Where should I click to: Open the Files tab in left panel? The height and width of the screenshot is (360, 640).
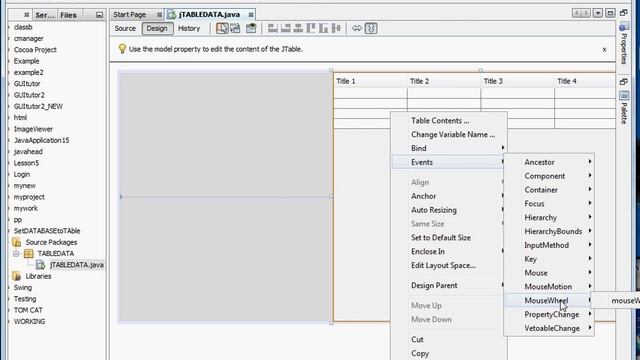(x=69, y=15)
